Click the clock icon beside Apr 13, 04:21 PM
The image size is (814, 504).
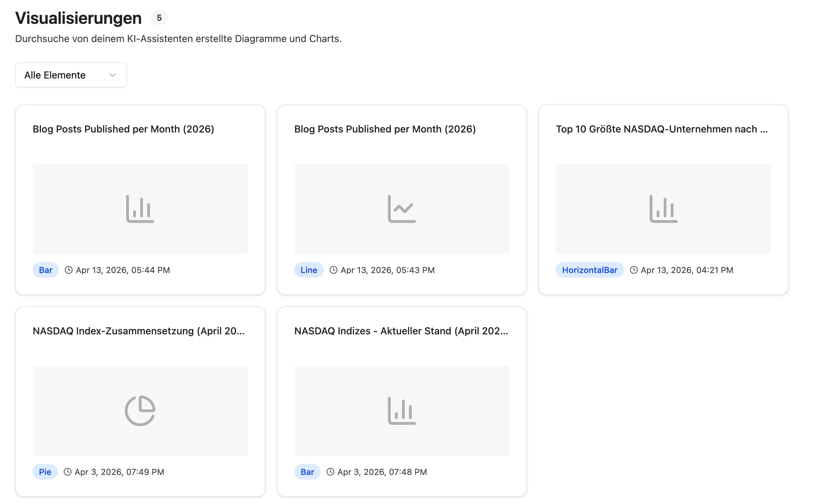click(634, 270)
